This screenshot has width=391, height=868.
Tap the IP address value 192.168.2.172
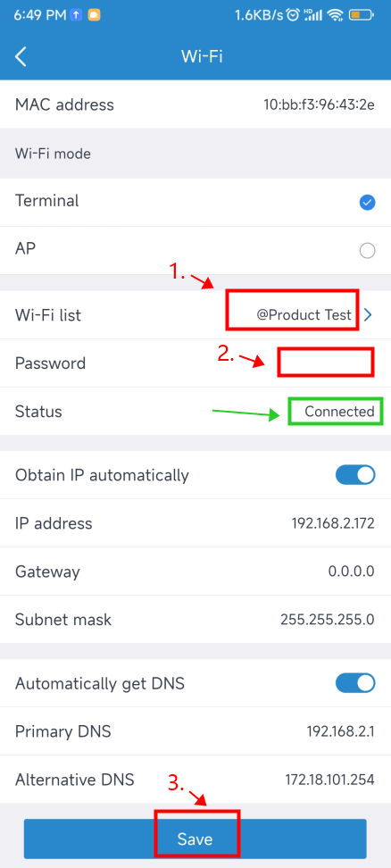333,523
